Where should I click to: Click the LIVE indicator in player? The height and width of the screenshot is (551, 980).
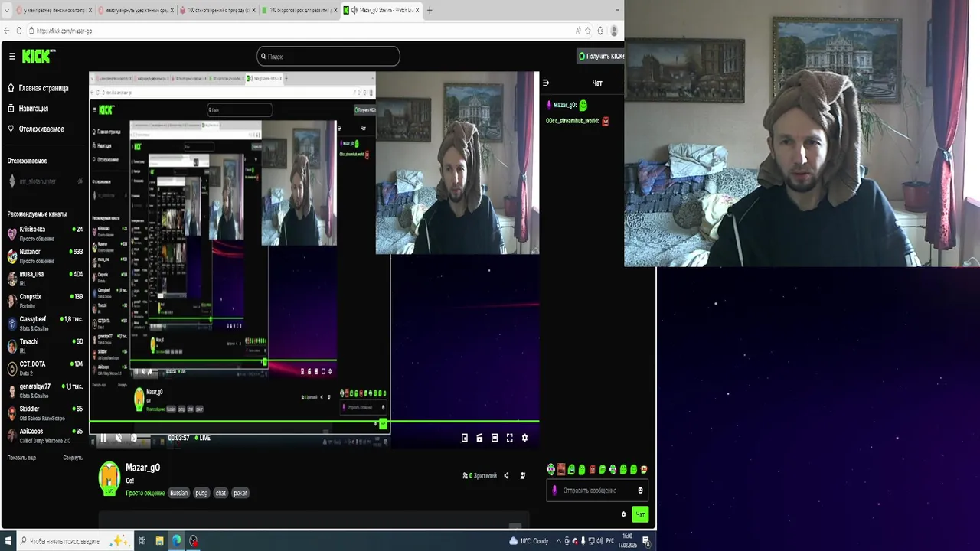pos(202,438)
